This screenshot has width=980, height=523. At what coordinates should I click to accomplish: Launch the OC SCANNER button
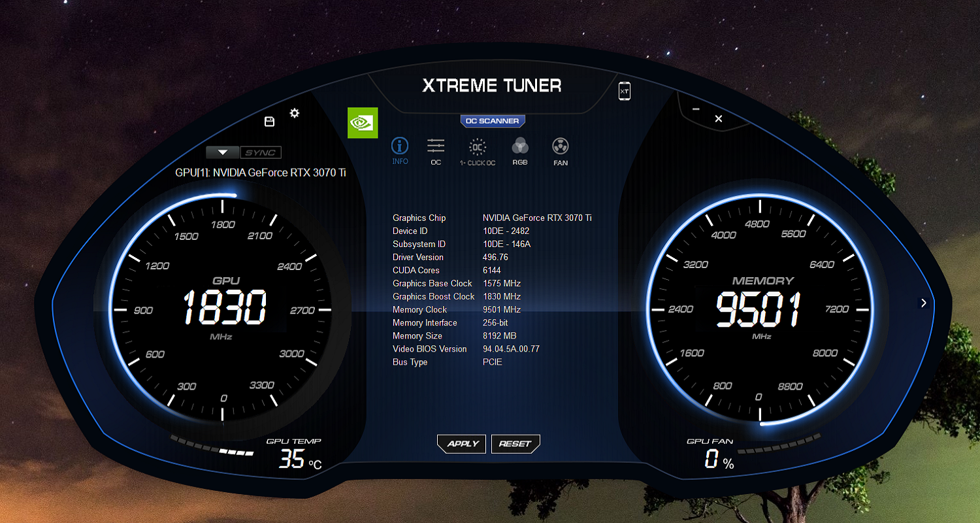click(493, 121)
